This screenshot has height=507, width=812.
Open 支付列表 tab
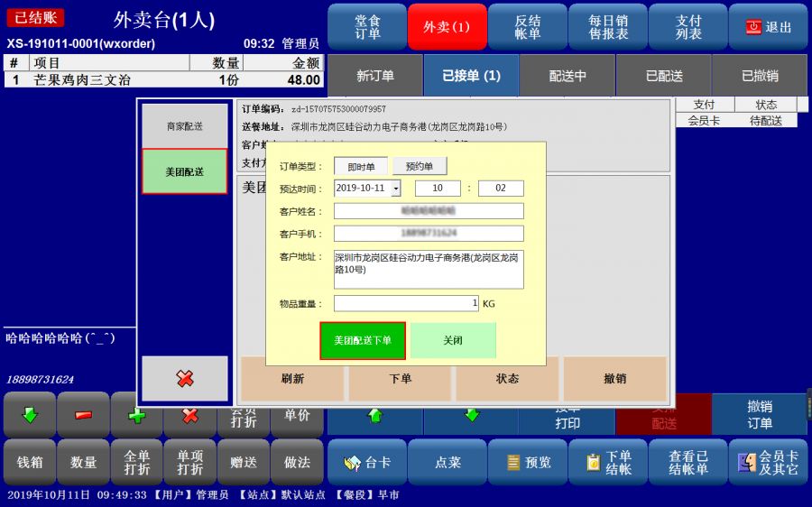(x=688, y=27)
